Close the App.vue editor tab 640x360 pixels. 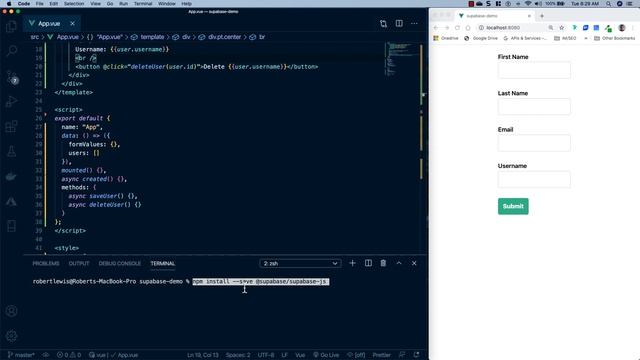[72, 24]
